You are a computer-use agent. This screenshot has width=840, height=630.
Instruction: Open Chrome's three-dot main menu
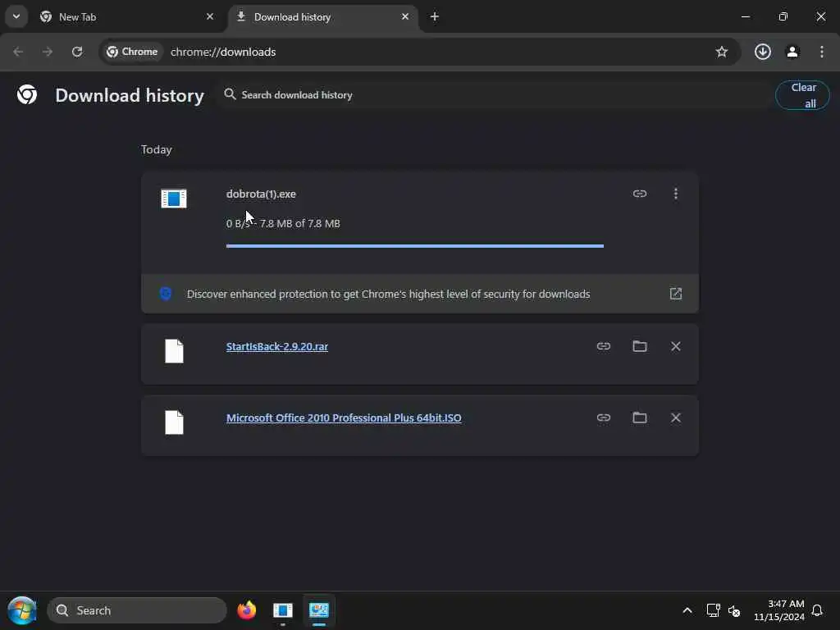pyautogui.click(x=822, y=52)
